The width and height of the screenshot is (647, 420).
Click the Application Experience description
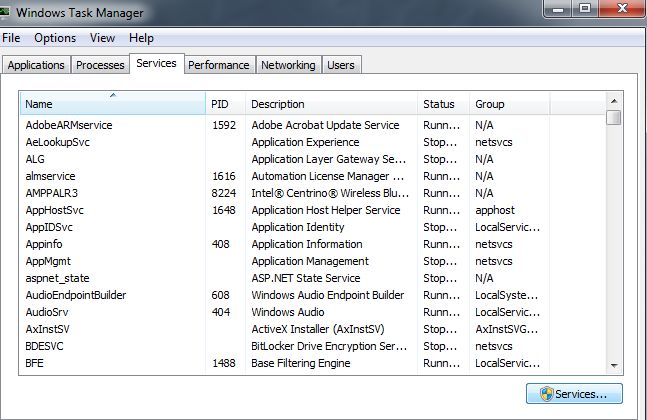(x=305, y=142)
